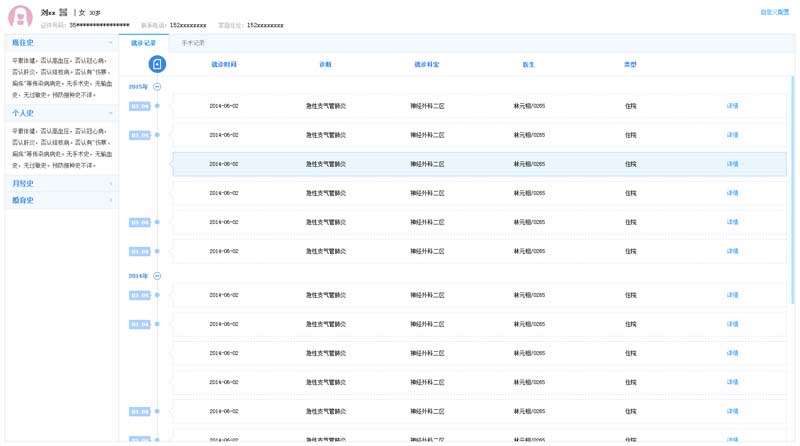Expand the 月经史 sidebar section
This screenshot has width=800, height=446.
click(x=110, y=183)
